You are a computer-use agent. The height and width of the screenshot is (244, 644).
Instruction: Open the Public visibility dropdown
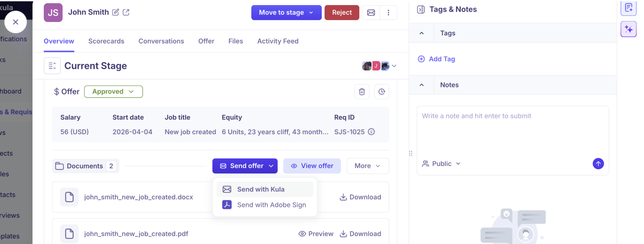[x=441, y=164]
